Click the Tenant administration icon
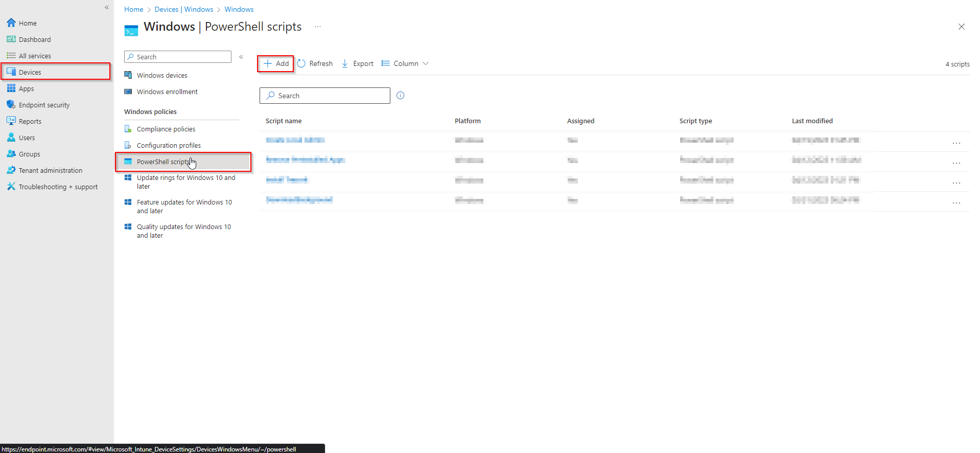980x453 pixels. (11, 170)
